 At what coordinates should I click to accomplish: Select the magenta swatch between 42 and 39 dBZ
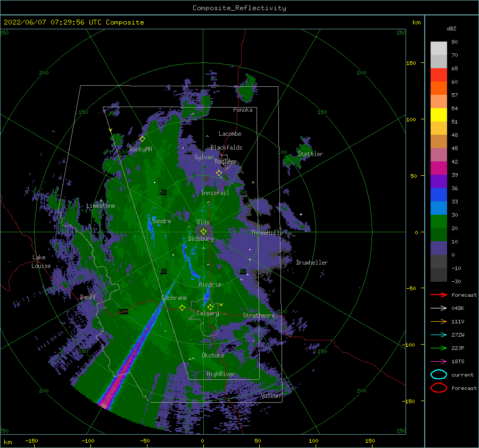[x=439, y=168]
